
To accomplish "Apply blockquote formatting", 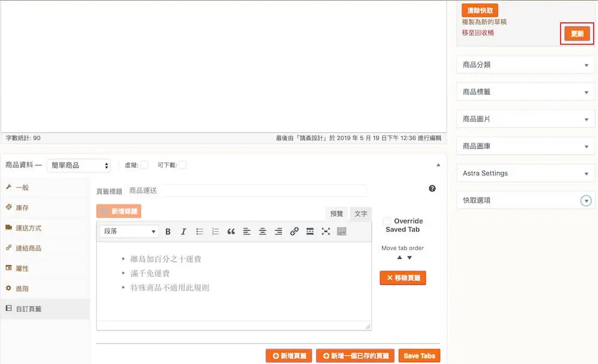I will (231, 231).
